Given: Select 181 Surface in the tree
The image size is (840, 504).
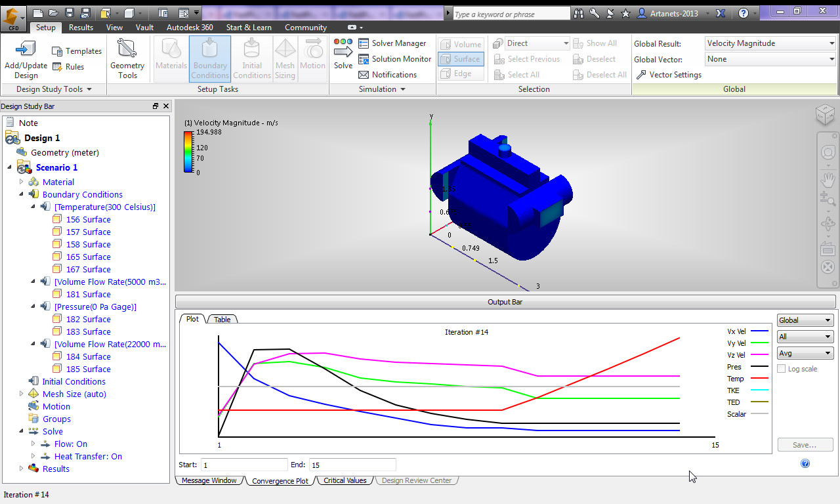Looking at the screenshot, I should pyautogui.click(x=88, y=294).
